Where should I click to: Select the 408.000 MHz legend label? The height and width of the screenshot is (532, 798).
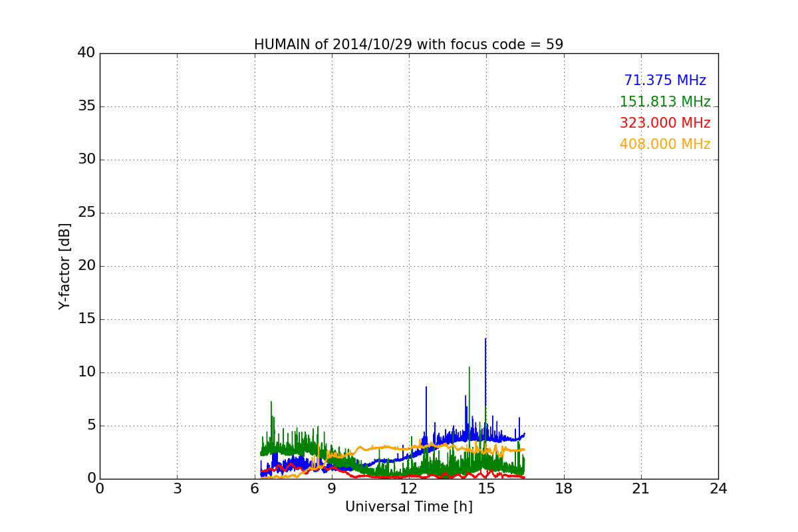pos(665,144)
